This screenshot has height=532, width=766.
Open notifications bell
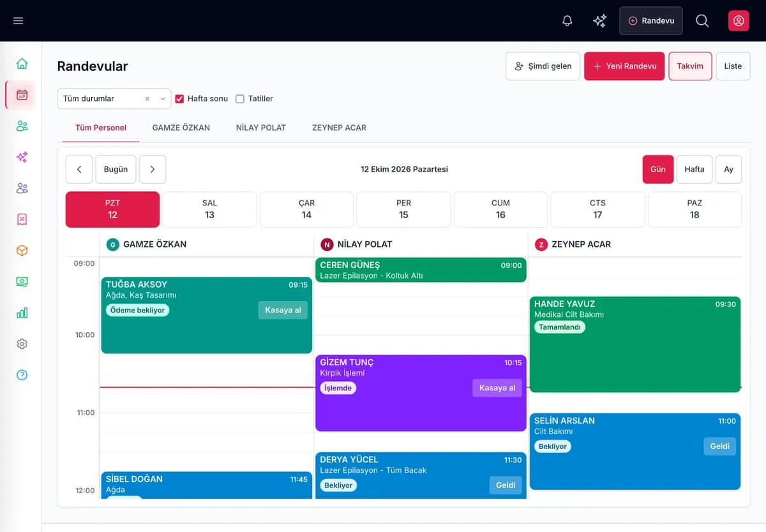point(567,21)
